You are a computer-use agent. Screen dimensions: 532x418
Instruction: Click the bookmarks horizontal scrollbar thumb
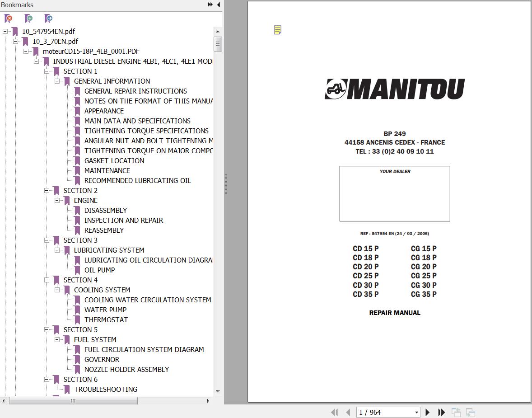pos(73,401)
